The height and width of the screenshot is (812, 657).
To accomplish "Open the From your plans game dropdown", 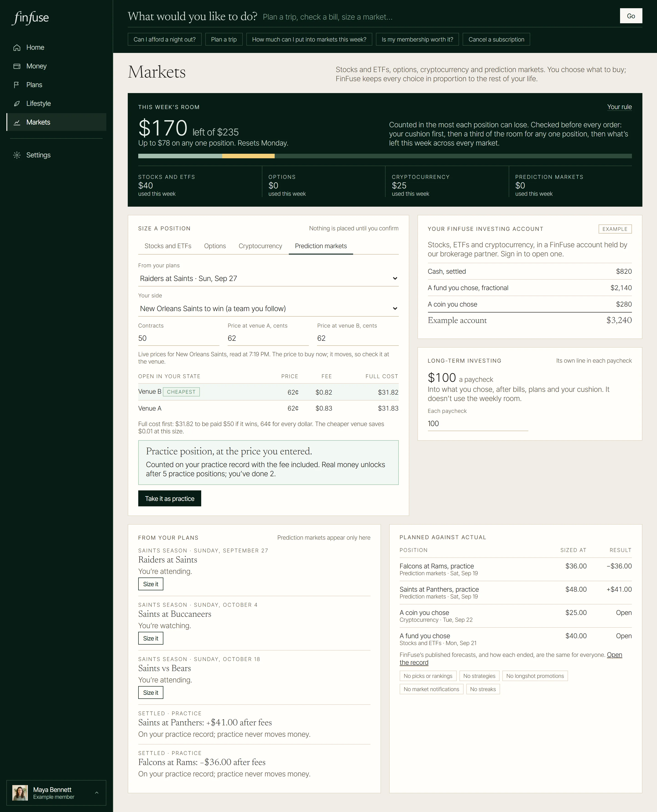I will point(268,278).
